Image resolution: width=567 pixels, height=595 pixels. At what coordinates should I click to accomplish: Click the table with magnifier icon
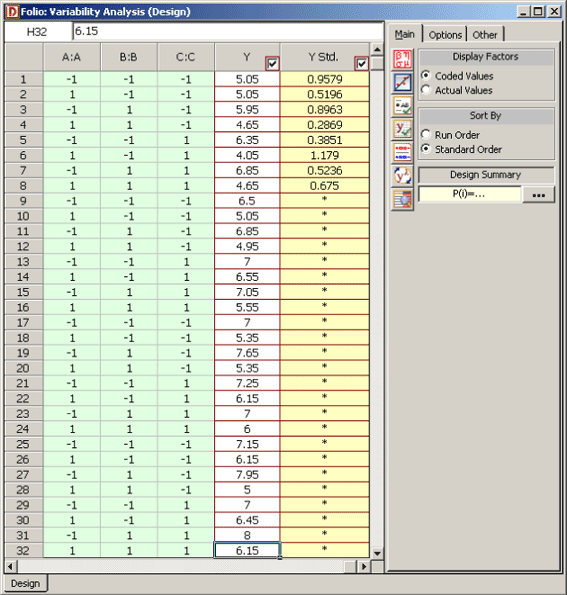(402, 199)
